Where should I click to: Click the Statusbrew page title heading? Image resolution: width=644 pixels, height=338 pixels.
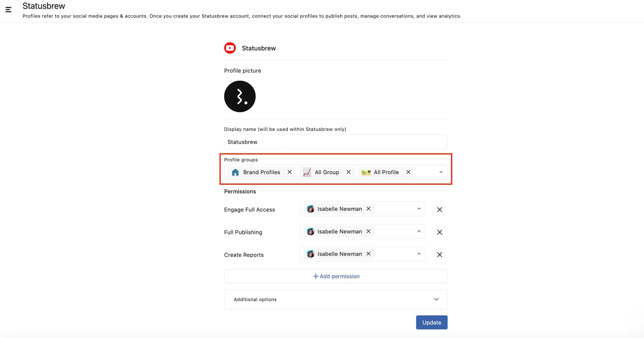pyautogui.click(x=44, y=6)
